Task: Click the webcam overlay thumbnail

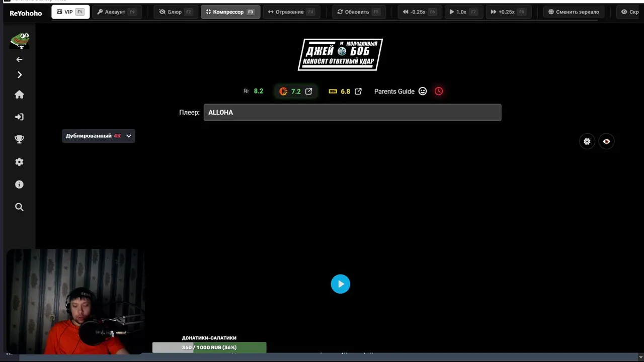Action: point(75,302)
